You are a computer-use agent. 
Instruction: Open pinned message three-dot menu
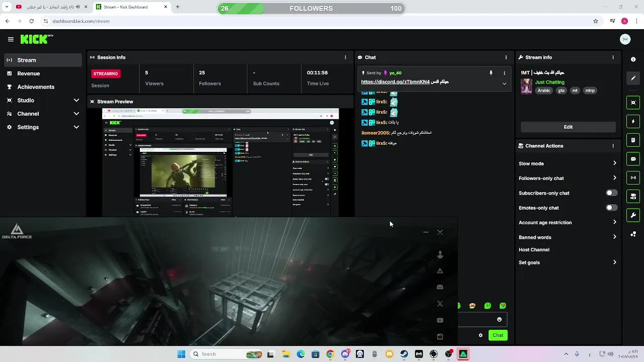click(x=504, y=73)
